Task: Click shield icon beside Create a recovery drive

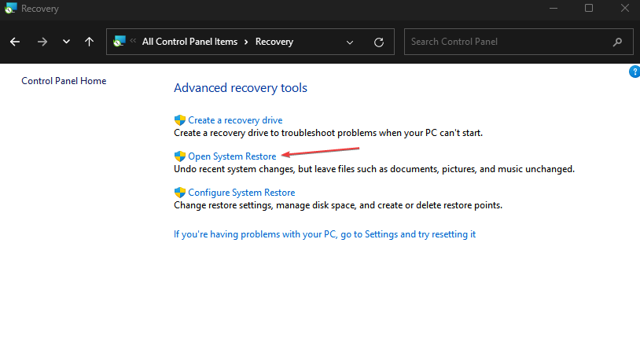Action: (179, 120)
